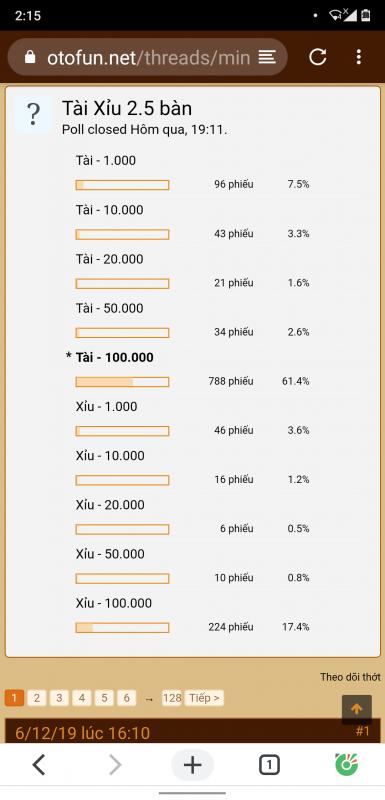Screen dimensions: 385x800
Task: Go to page 6 of thread
Action: (x=126, y=698)
